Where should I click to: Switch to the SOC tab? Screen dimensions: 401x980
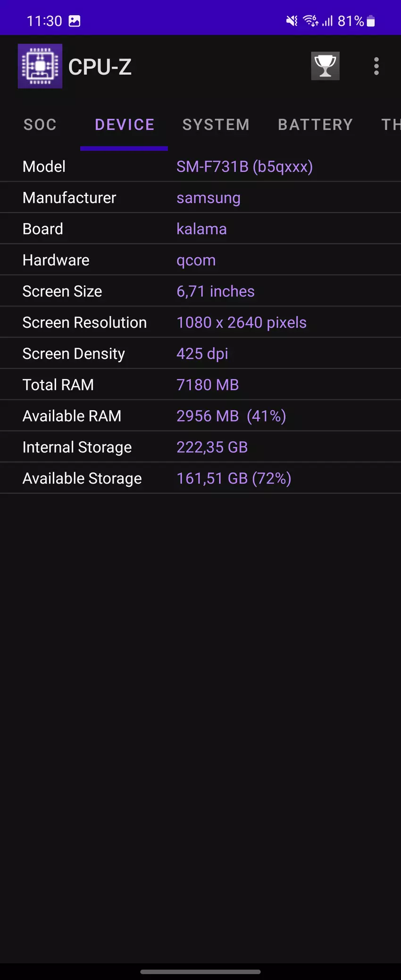(x=40, y=125)
